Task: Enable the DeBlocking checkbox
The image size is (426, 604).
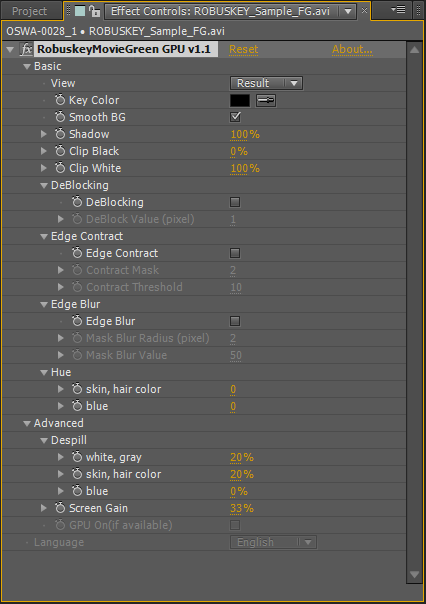Action: [235, 202]
